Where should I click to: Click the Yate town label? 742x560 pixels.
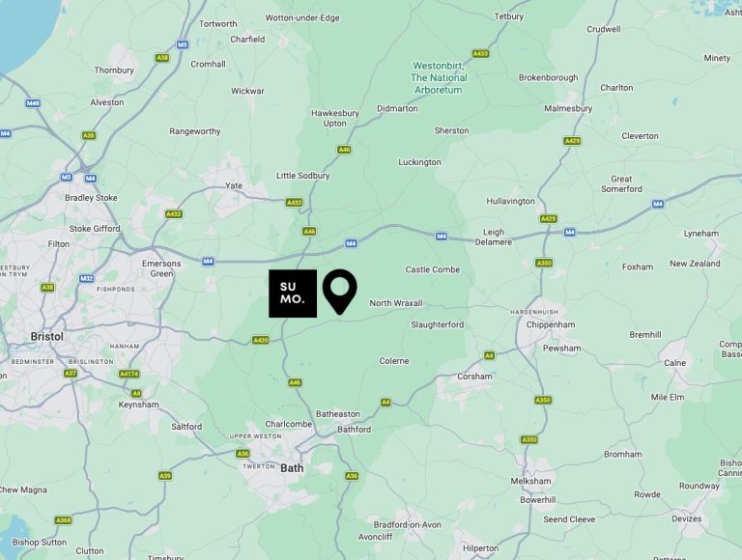(234, 185)
